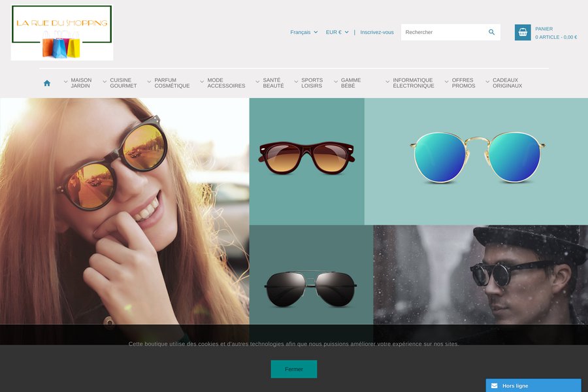
Task: Expand the chevron beside Informatique Électronique
Action: (387, 82)
